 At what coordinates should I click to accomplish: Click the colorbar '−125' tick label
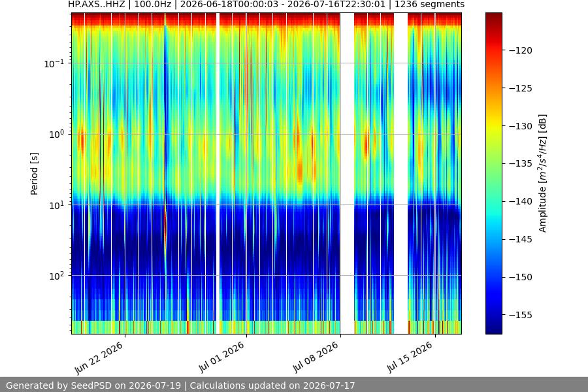pyautogui.click(x=521, y=88)
